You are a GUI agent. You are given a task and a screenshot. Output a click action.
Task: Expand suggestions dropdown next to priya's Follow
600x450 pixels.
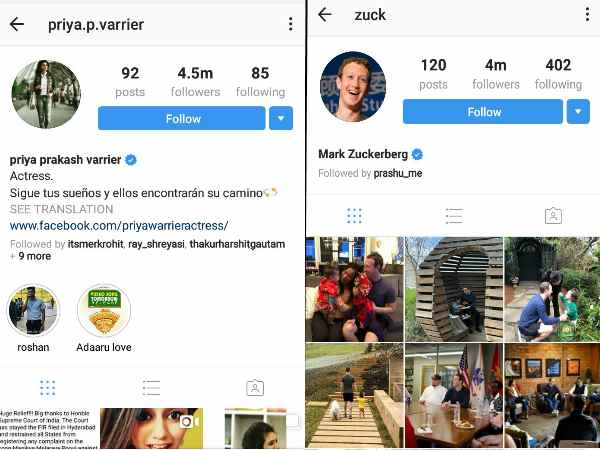pos(281,119)
